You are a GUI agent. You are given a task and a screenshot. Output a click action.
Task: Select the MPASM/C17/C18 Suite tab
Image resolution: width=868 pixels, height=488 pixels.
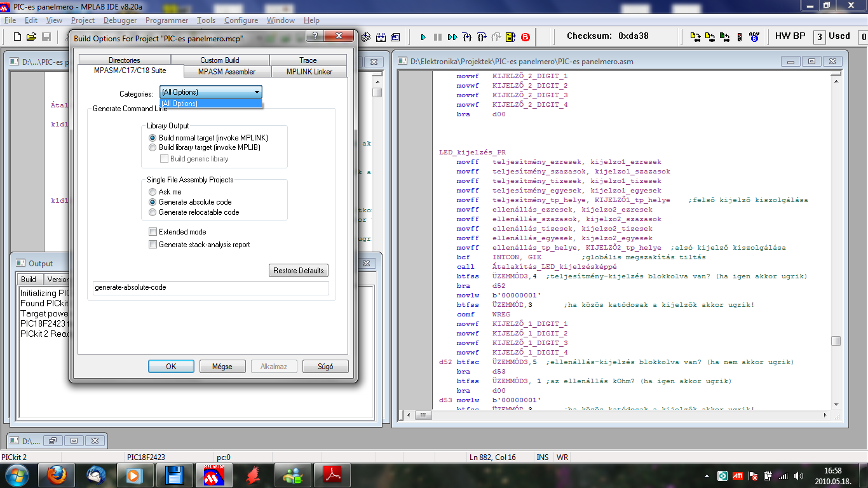tap(130, 71)
